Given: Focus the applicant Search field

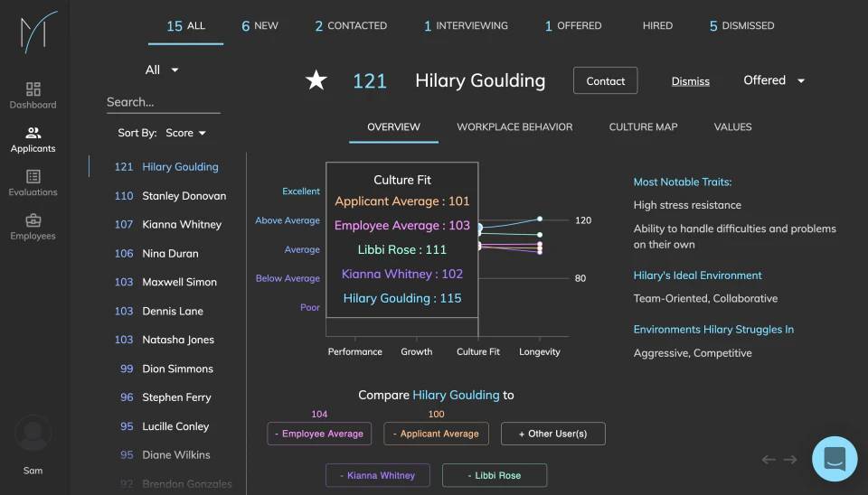Looking at the screenshot, I should coord(164,102).
